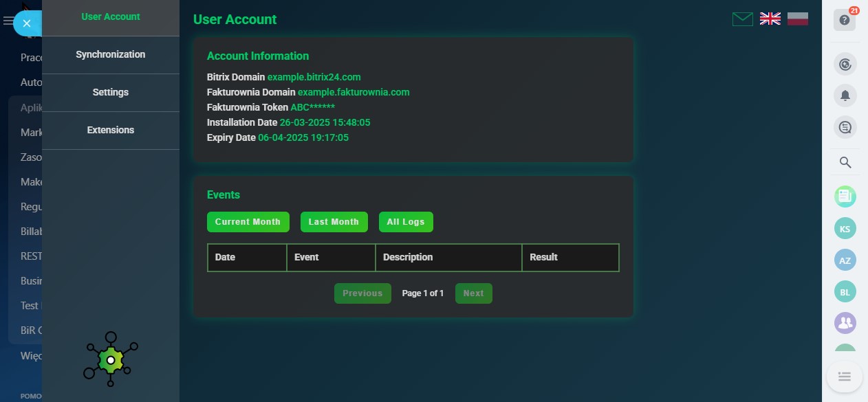This screenshot has height=402, width=868.
Task: Filter events by Last Month
Action: pyautogui.click(x=334, y=222)
